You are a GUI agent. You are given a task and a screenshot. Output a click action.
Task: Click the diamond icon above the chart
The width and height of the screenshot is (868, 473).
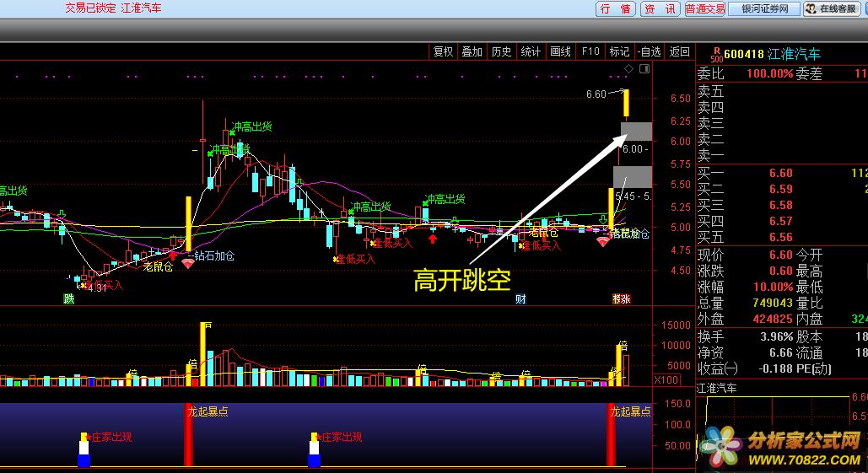point(629,68)
